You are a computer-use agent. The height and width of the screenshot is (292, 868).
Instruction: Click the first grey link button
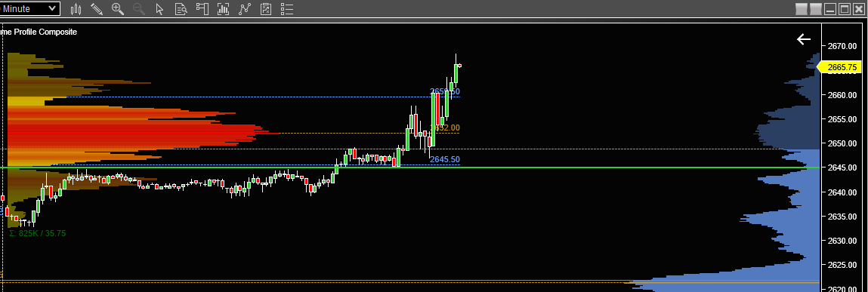[x=801, y=9]
